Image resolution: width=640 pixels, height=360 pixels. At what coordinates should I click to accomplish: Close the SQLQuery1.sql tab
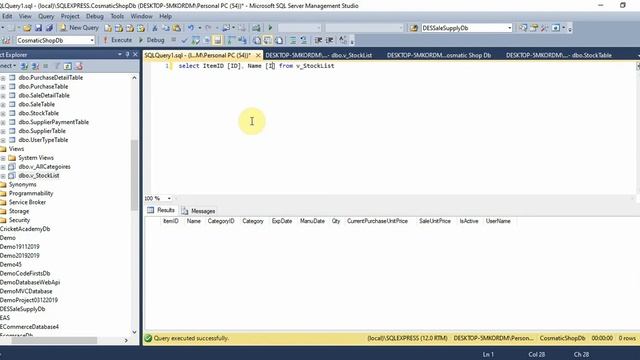[x=258, y=55]
